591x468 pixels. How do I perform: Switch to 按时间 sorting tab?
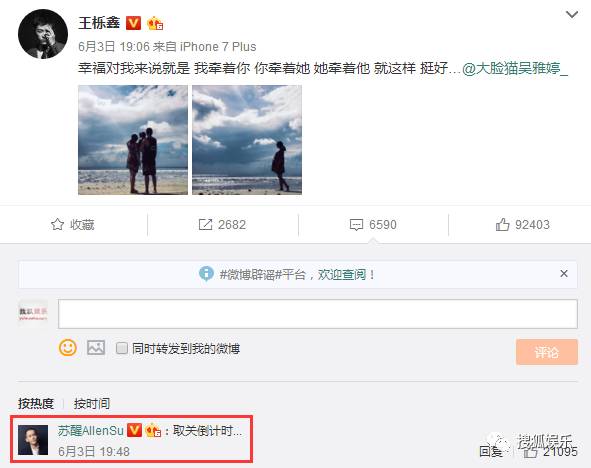pyautogui.click(x=92, y=404)
